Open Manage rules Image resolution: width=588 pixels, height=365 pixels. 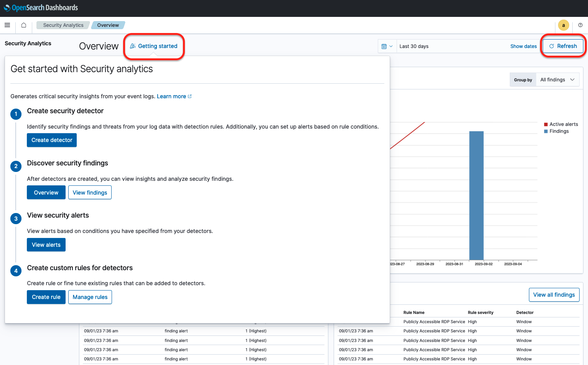(90, 297)
